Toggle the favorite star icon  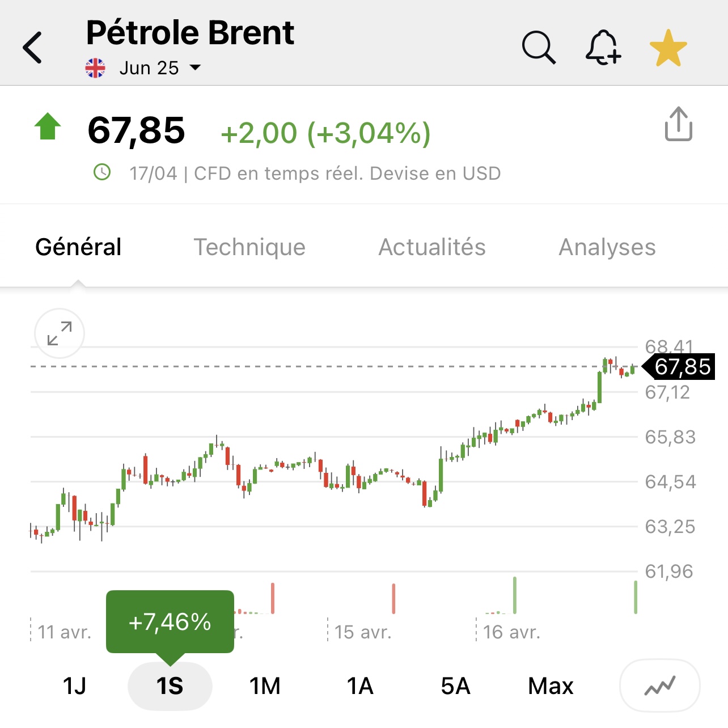tap(668, 48)
